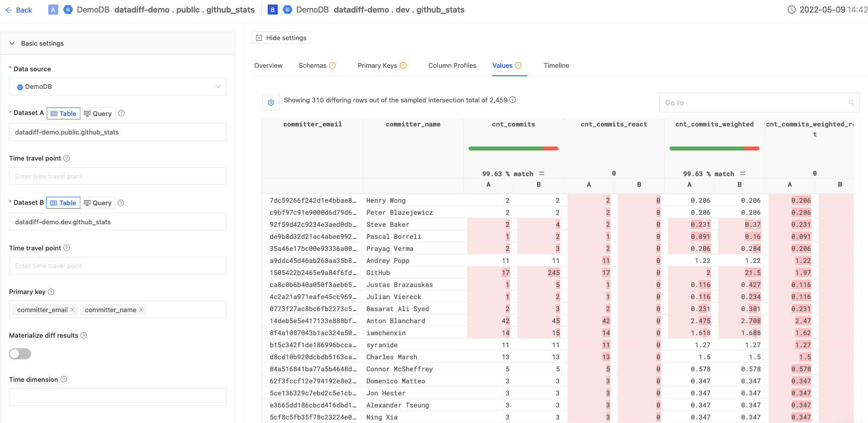This screenshot has height=423, width=868.
Task: Open the Data source DemoDB dropdown
Action: pyautogui.click(x=118, y=87)
